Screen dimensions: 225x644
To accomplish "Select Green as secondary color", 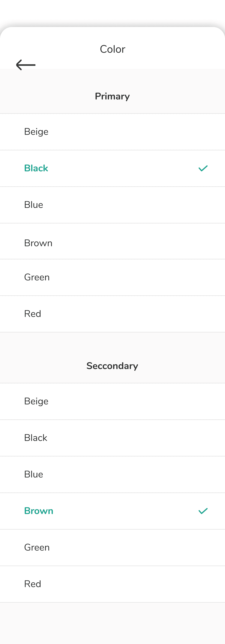I will click(37, 547).
